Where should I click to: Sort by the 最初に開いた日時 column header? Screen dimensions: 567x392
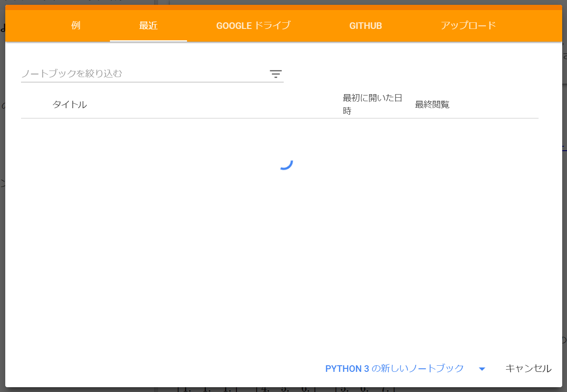tap(372, 104)
